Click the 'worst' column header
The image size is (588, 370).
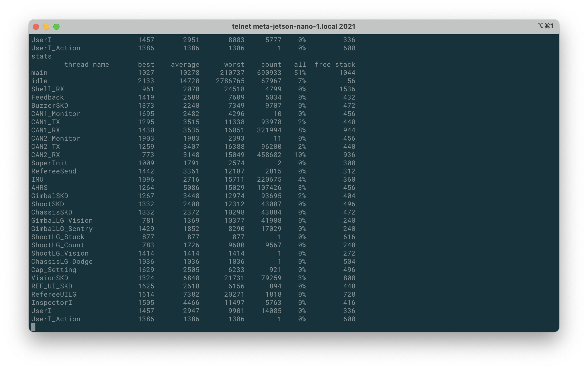[x=234, y=64]
